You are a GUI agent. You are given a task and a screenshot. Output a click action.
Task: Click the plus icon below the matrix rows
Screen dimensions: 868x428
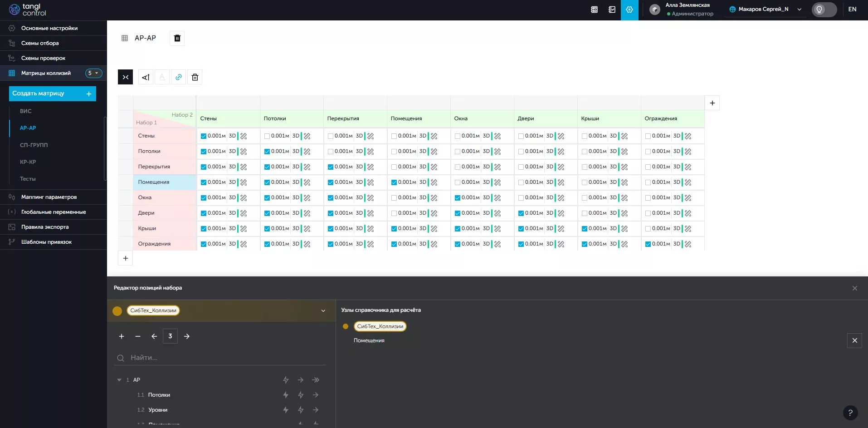[126, 258]
